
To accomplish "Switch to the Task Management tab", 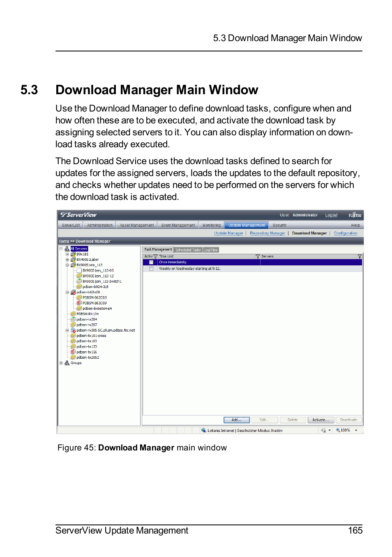I will (158, 249).
